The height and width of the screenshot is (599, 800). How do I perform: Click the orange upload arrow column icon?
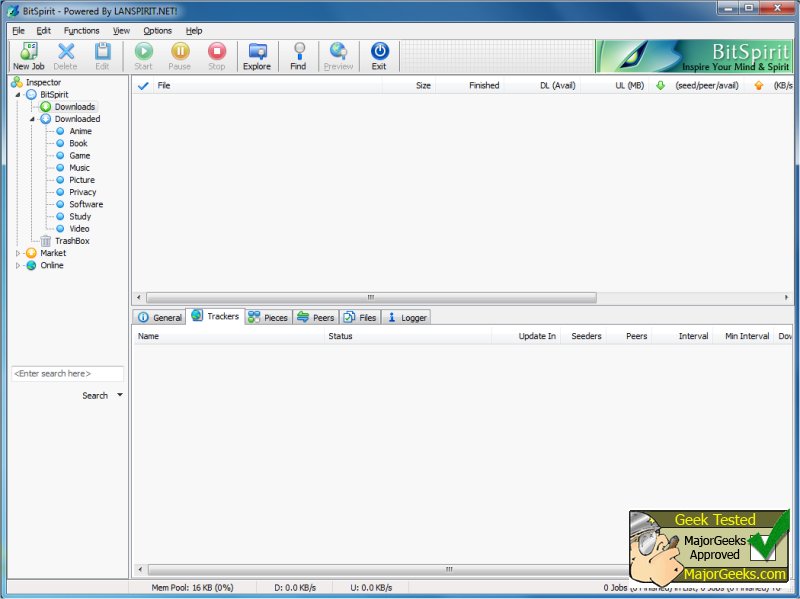(759, 85)
